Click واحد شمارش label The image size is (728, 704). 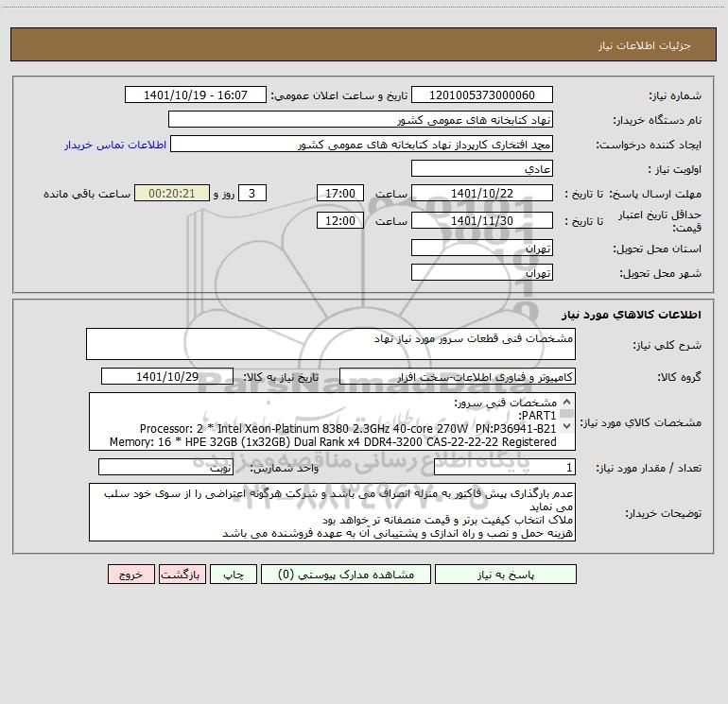pos(285,468)
